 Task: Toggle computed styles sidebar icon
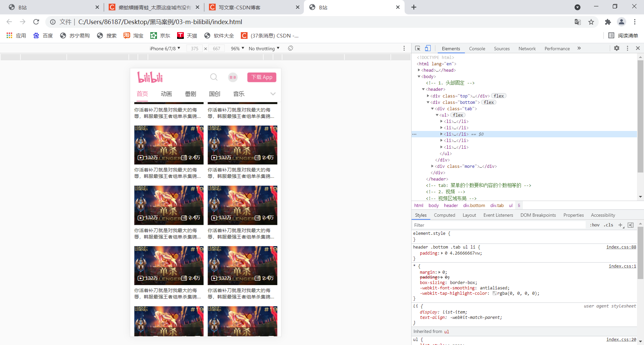click(631, 225)
